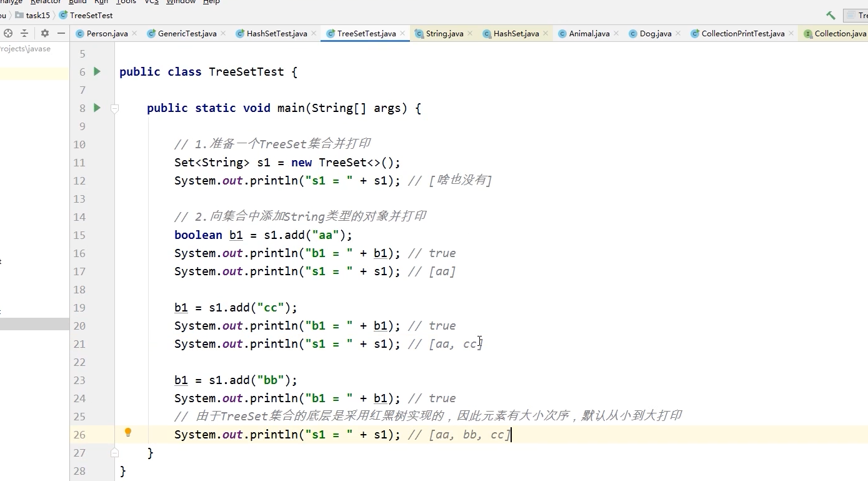Click the task15 folder icon in breadcrumb
This screenshot has width=868, height=481.
(19, 15)
